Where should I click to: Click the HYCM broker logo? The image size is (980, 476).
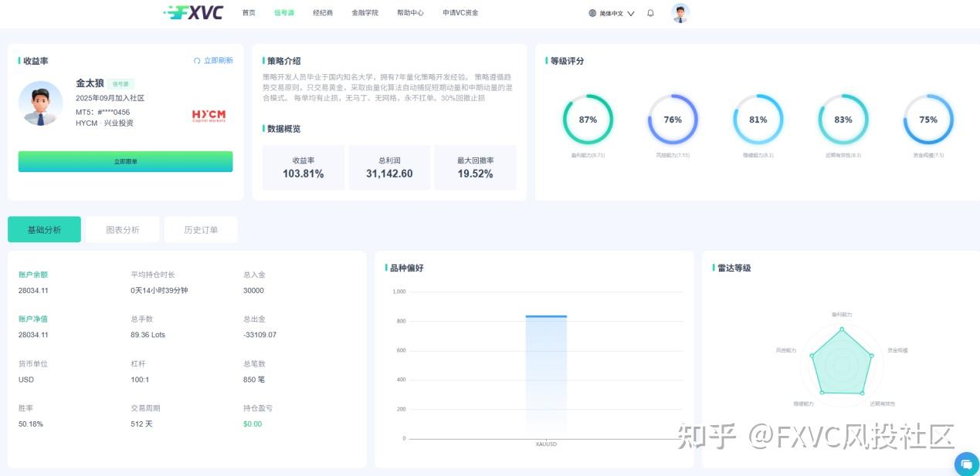pyautogui.click(x=209, y=116)
